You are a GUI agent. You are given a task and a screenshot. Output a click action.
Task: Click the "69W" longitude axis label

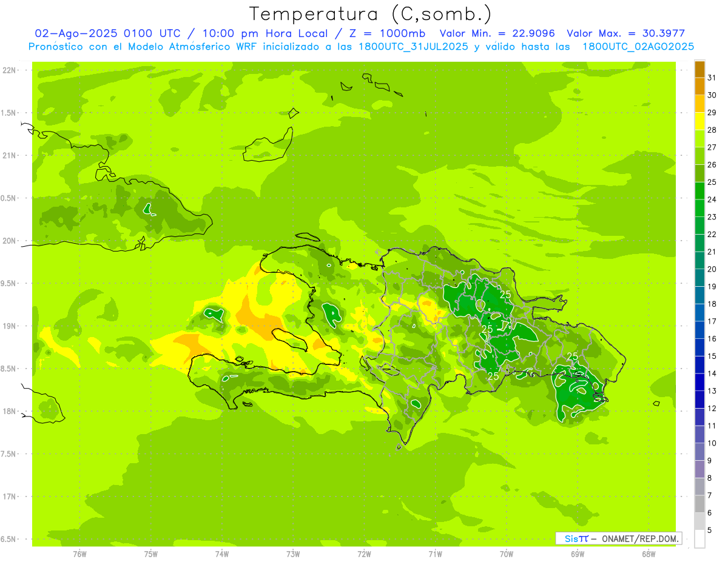tap(578, 554)
